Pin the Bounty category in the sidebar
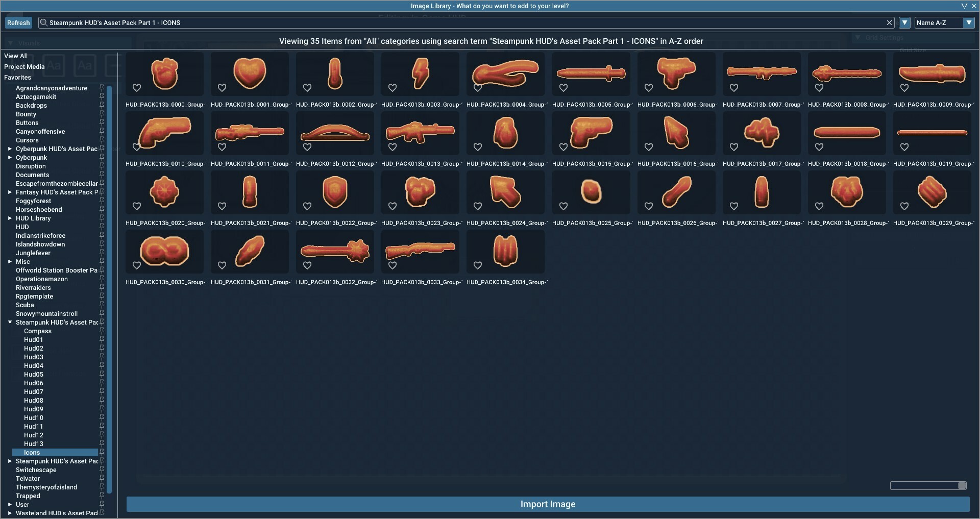The image size is (980, 519). tap(102, 114)
